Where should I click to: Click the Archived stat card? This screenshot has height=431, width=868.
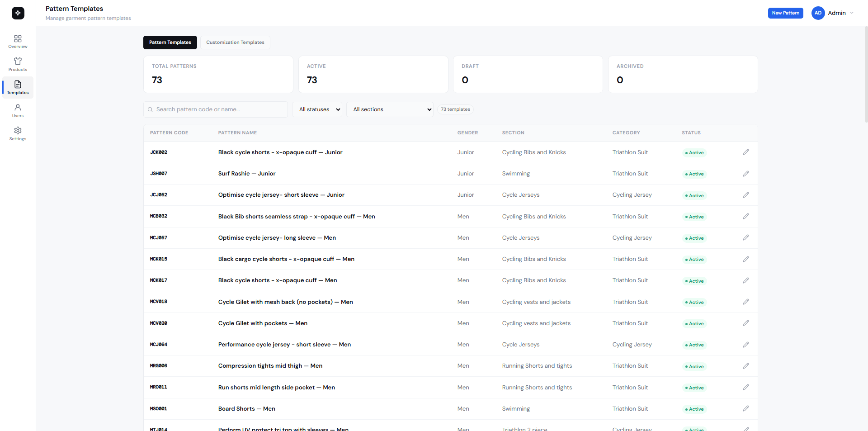pos(683,75)
